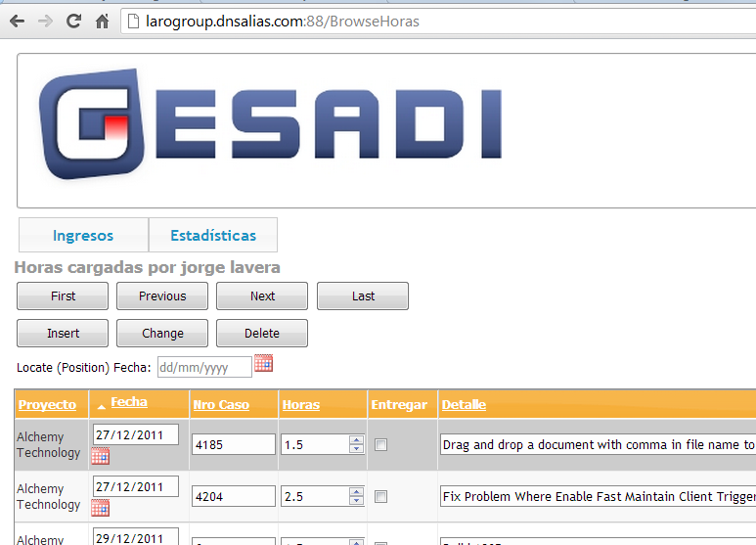This screenshot has width=756, height=545.
Task: Click the browser forward arrow
Action: pyautogui.click(x=45, y=22)
